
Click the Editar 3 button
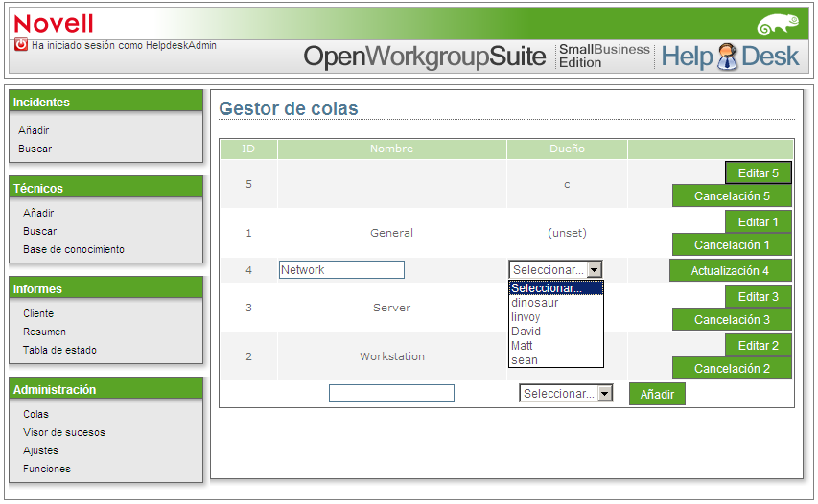coord(758,297)
